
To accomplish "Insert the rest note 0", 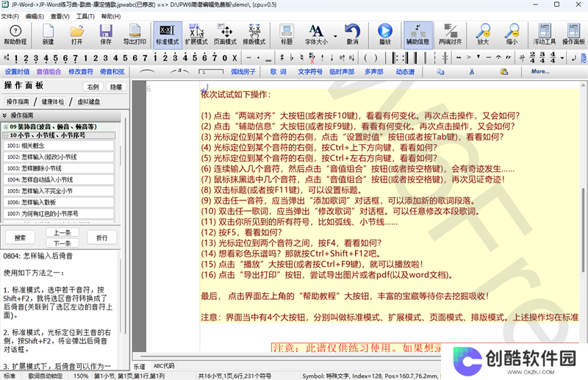I will coord(225,58).
